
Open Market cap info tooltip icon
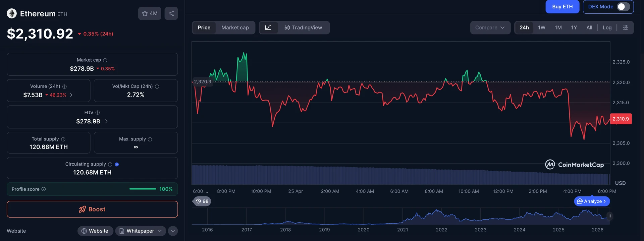pos(105,60)
